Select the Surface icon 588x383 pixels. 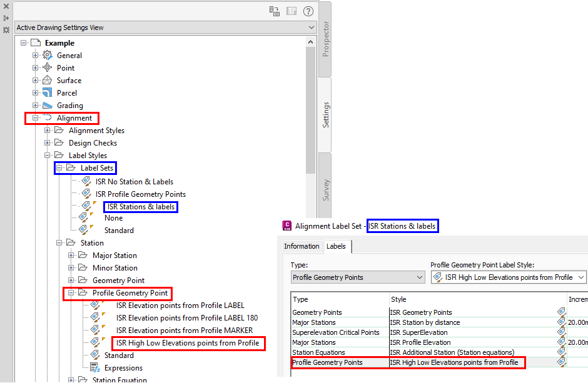coord(48,80)
